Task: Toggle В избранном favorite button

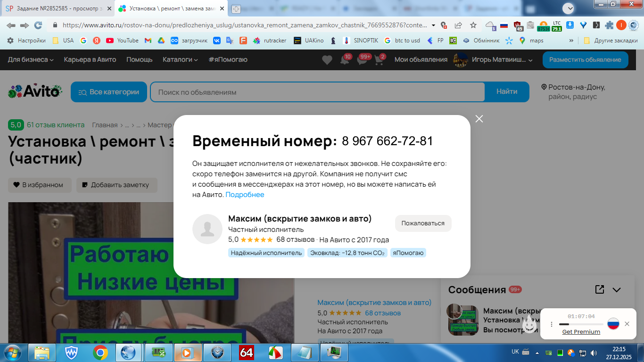Action: pyautogui.click(x=40, y=185)
